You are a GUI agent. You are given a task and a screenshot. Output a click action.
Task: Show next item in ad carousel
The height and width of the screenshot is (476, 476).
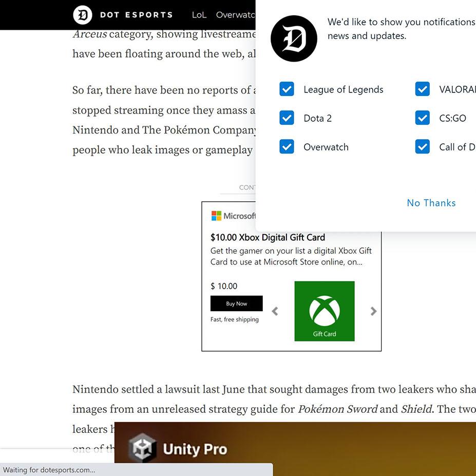pos(374,311)
